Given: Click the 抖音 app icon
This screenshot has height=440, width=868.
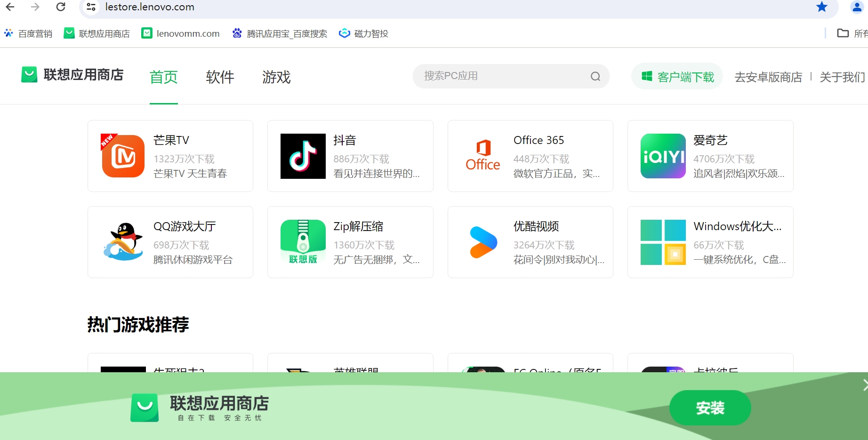Looking at the screenshot, I should [303, 156].
